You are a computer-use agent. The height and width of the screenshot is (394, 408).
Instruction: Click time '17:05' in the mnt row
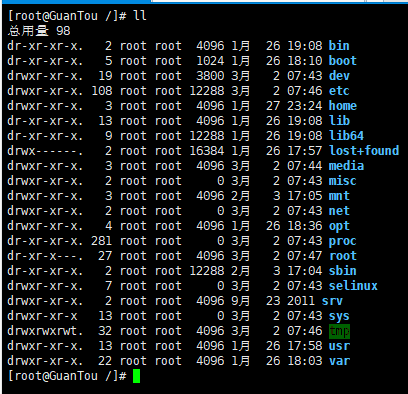point(305,196)
